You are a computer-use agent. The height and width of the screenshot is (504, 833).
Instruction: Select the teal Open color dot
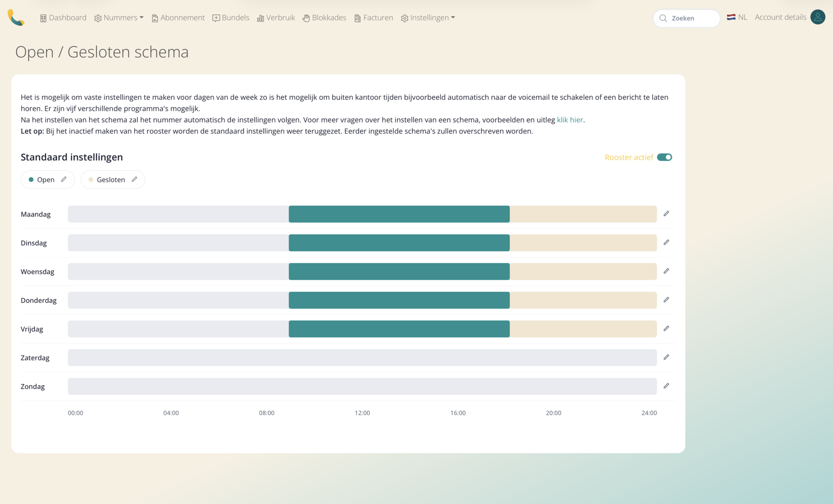(31, 179)
